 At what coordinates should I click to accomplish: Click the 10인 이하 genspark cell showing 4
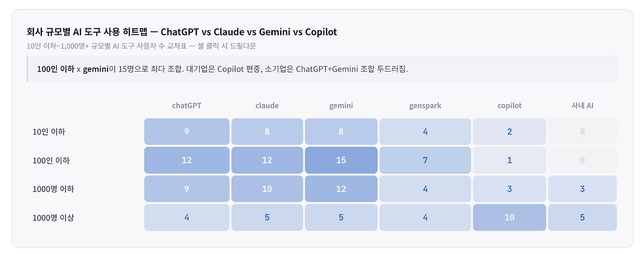tap(425, 132)
